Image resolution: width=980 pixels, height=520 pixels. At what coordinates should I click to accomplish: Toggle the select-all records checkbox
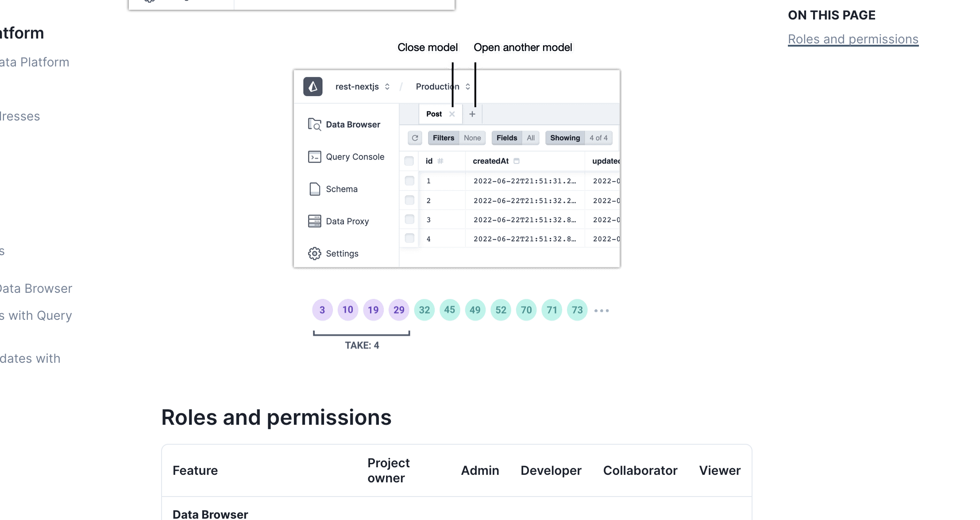(x=409, y=161)
